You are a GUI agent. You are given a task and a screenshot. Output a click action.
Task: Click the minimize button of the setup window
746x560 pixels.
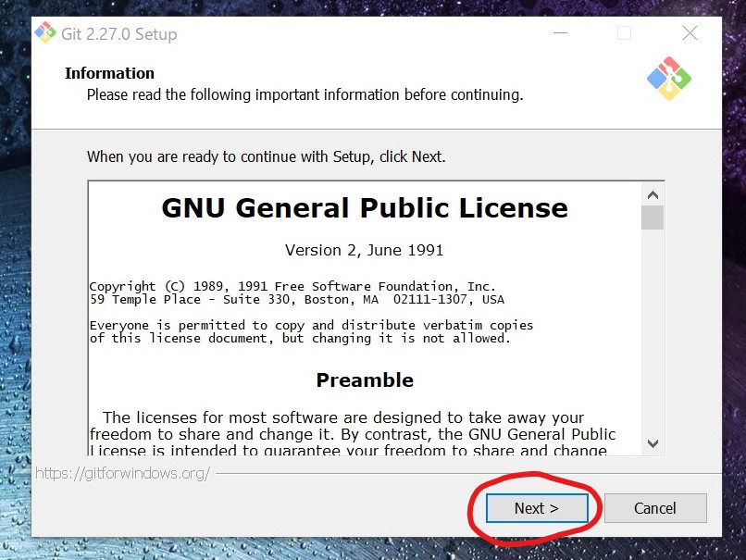559,32
